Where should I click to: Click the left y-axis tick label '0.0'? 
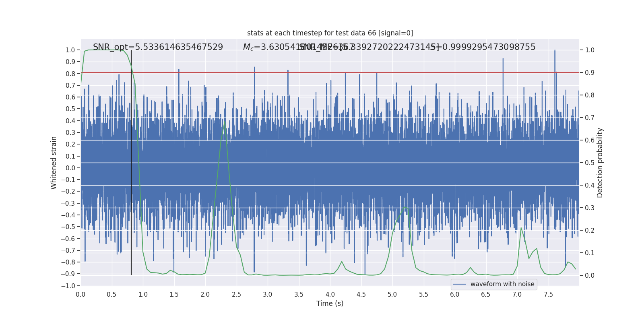(x=70, y=168)
